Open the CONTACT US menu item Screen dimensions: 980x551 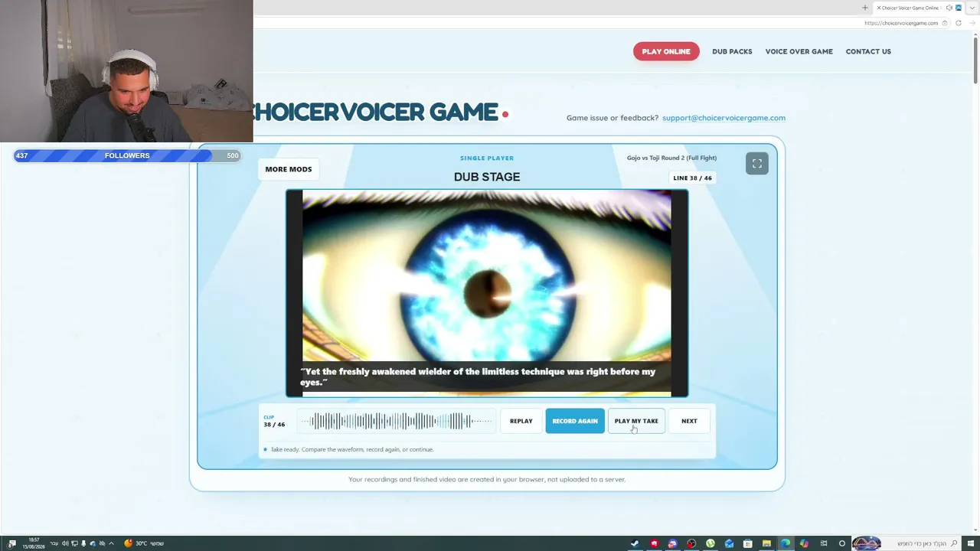coord(868,51)
